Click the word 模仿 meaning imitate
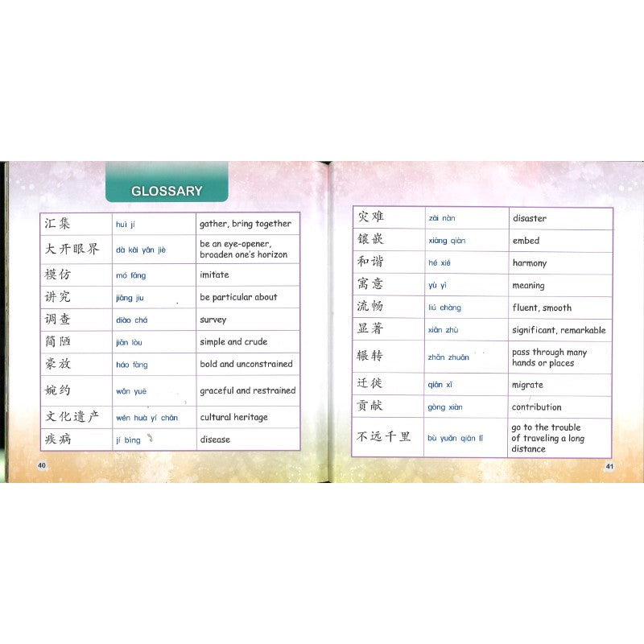Image resolution: width=644 pixels, height=644 pixels. click(60, 275)
